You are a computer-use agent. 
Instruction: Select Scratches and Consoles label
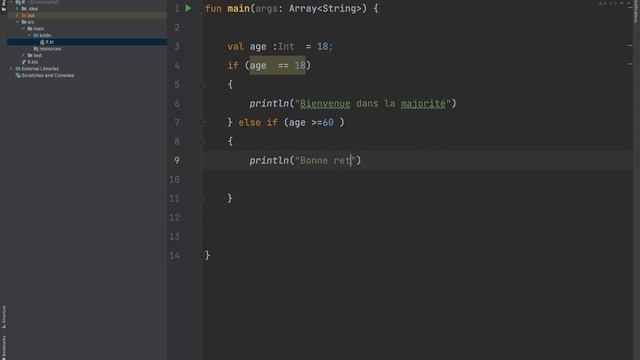(x=48, y=76)
